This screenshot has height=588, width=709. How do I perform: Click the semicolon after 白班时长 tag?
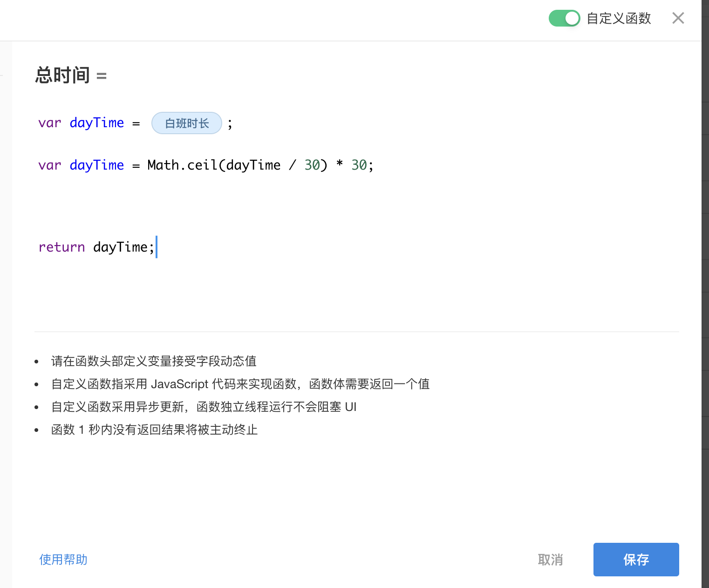point(230,124)
